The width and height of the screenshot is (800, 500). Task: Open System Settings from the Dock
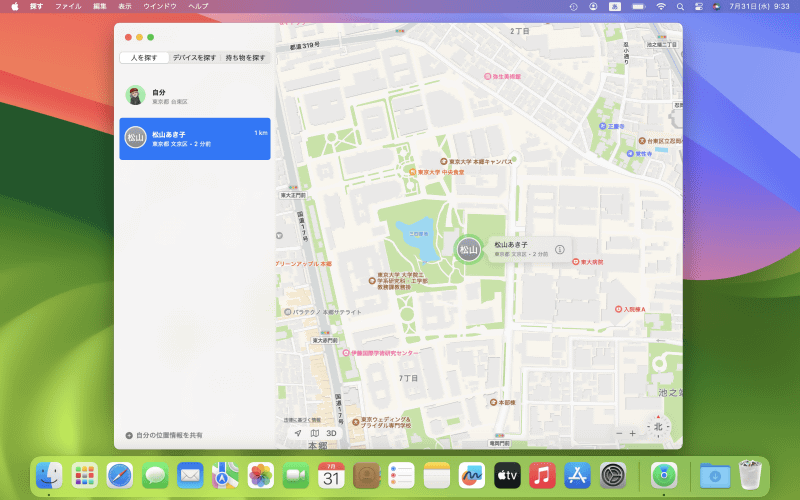point(613,476)
